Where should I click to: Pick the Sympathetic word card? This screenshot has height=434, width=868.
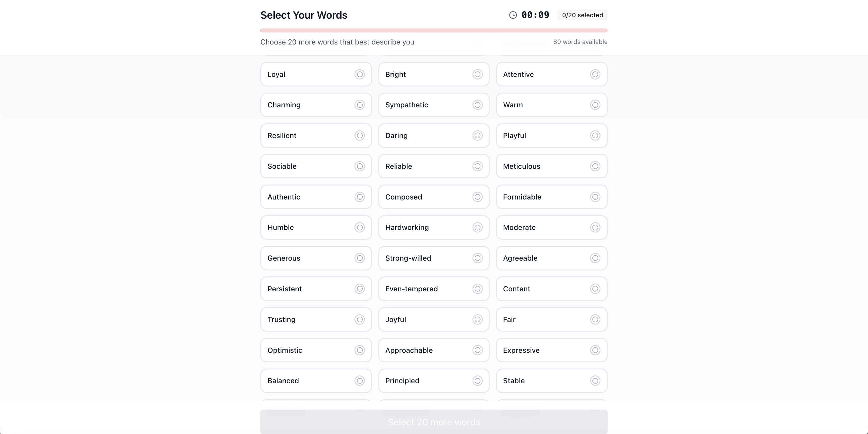433,105
